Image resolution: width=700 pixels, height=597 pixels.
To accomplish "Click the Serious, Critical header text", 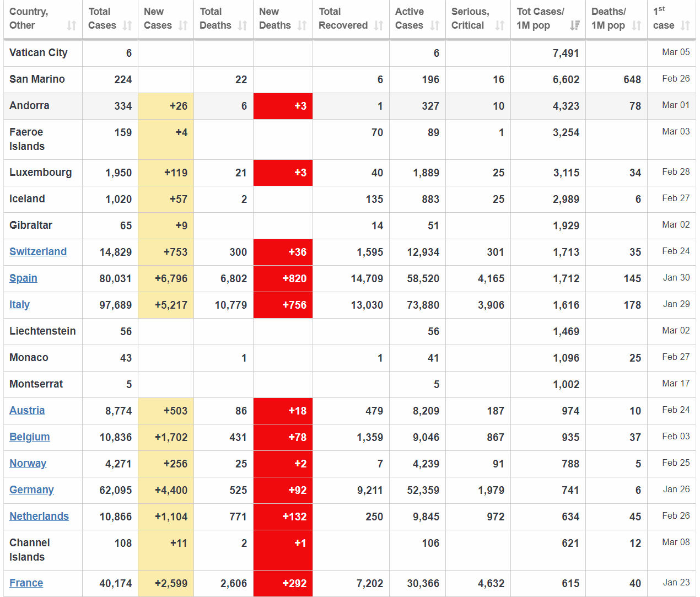I will [x=470, y=18].
